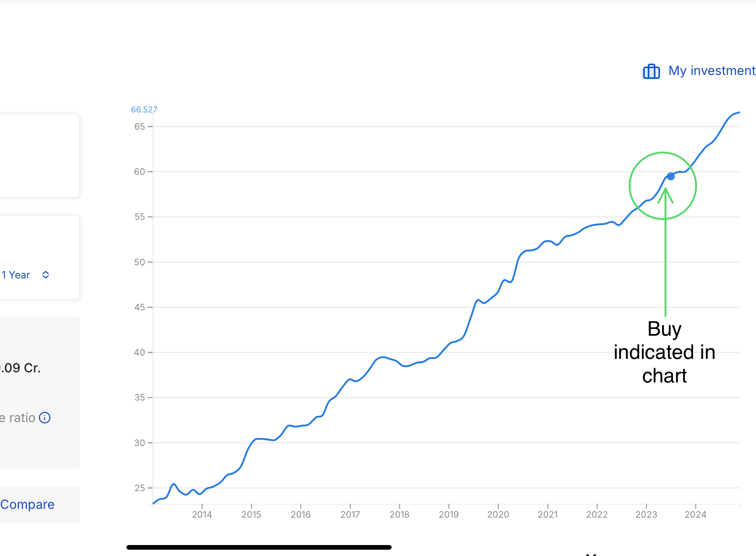Click the 66.527 peak value label
The width and height of the screenshot is (756, 556).
tap(144, 110)
